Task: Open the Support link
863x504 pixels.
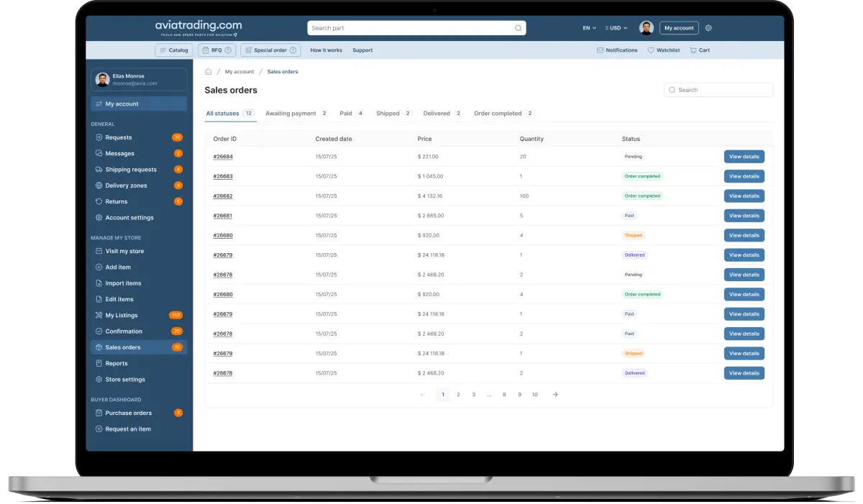Action: coord(362,50)
